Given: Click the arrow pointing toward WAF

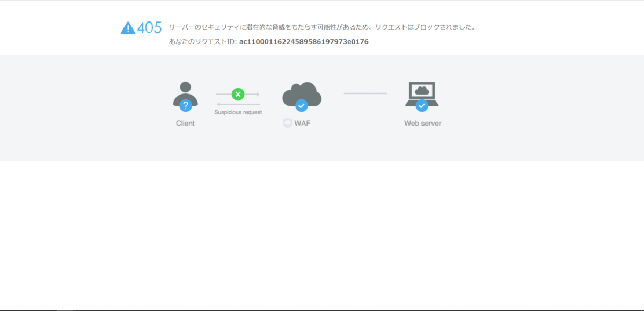Looking at the screenshot, I should pos(252,93).
